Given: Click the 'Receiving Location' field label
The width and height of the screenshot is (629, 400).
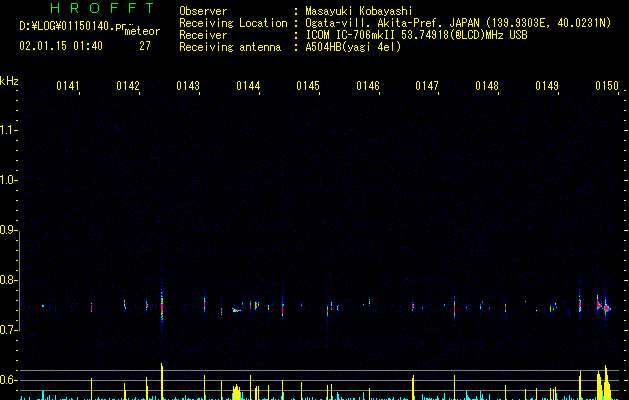Looking at the screenshot, I should coord(233,23).
